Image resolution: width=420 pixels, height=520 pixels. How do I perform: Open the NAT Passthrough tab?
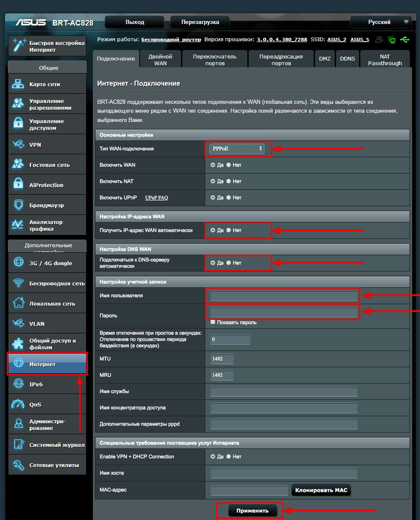(385, 60)
